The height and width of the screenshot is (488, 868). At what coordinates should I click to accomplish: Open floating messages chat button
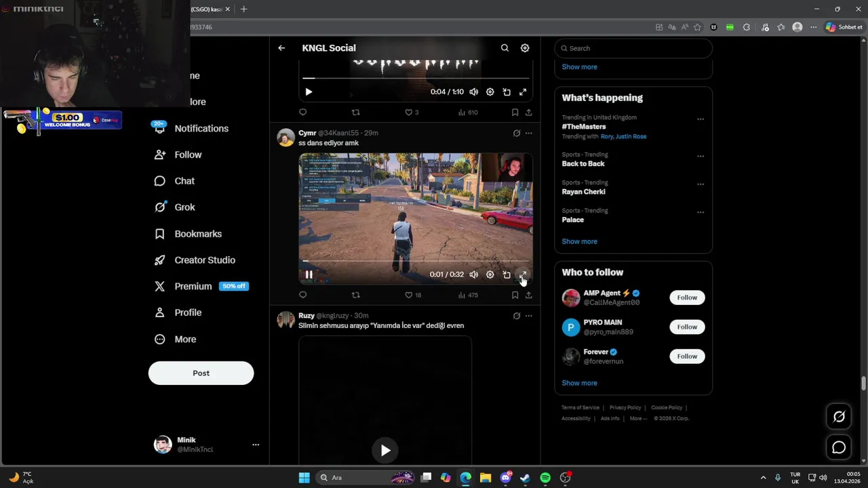[839, 447]
